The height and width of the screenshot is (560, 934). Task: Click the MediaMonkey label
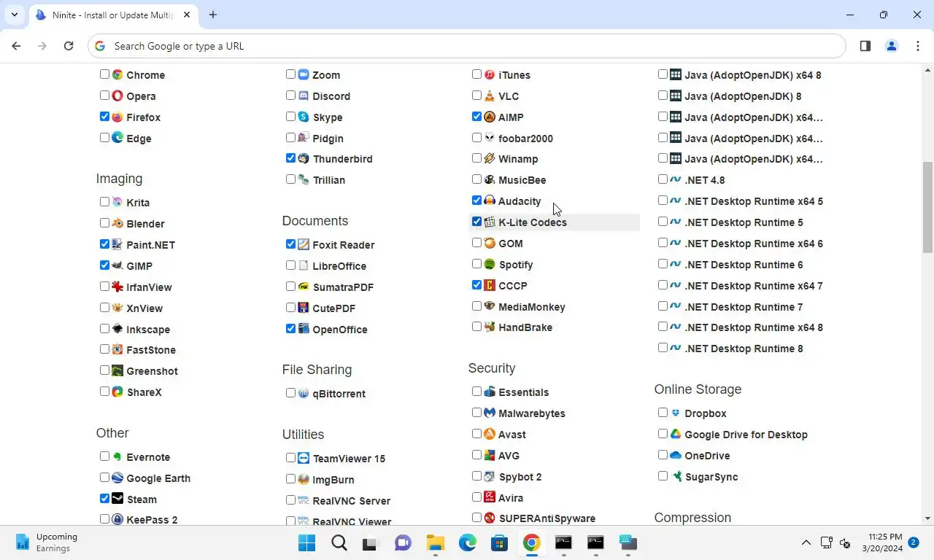(532, 307)
